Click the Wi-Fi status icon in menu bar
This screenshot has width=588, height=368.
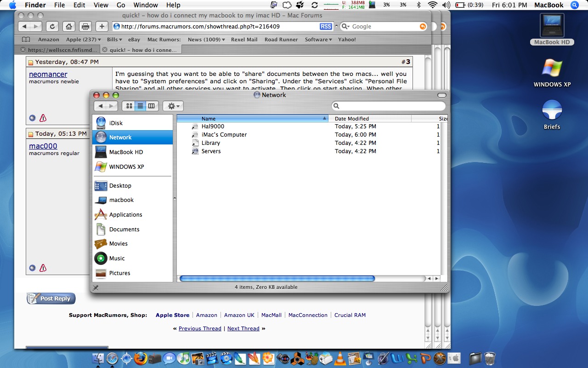[x=432, y=5]
